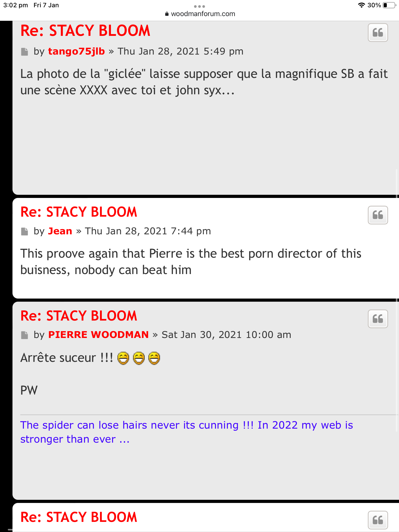This screenshot has width=399, height=532.
Task: Click post icon beside PIERRE WOODMAN
Action: coord(24,335)
